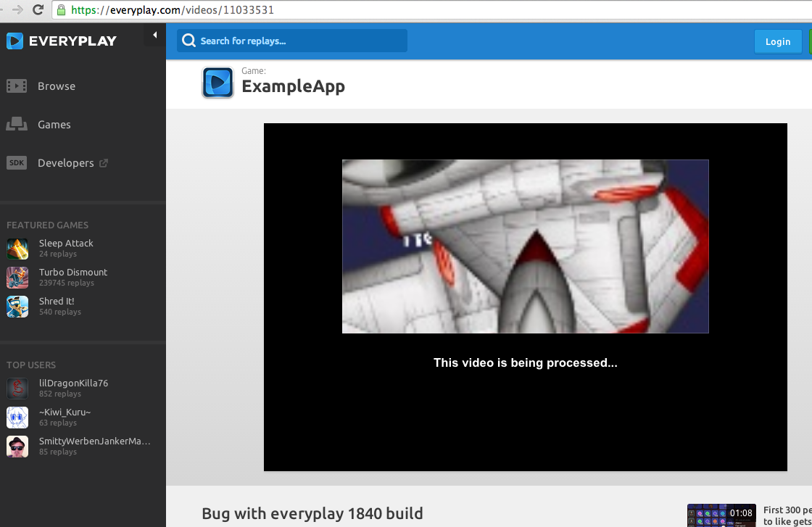Open 'First 300 pe...' related video title

click(x=787, y=515)
